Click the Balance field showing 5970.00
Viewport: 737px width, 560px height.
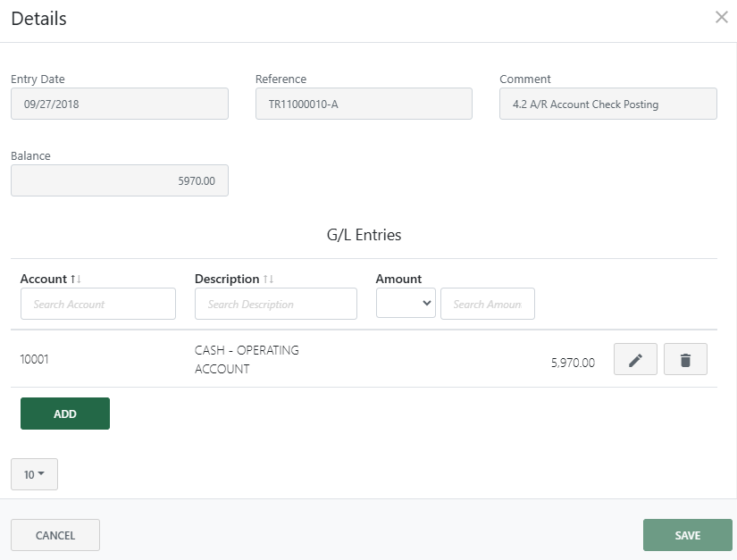click(119, 180)
